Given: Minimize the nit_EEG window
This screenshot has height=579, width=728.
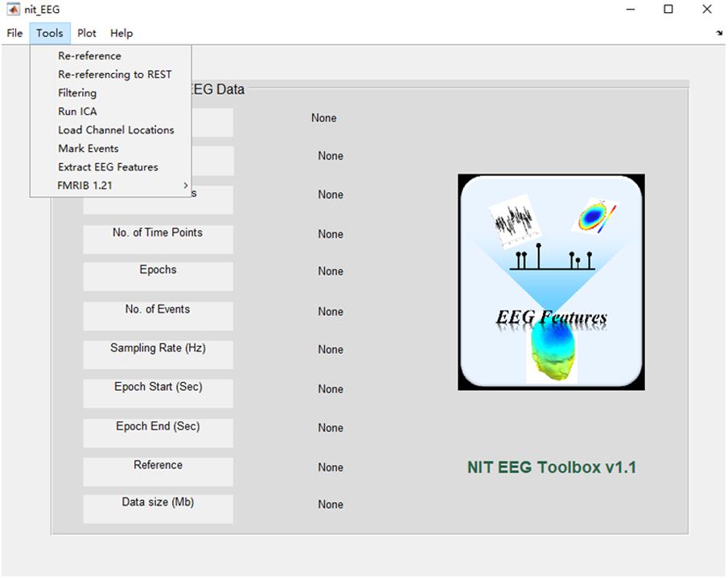Looking at the screenshot, I should coord(630,10).
